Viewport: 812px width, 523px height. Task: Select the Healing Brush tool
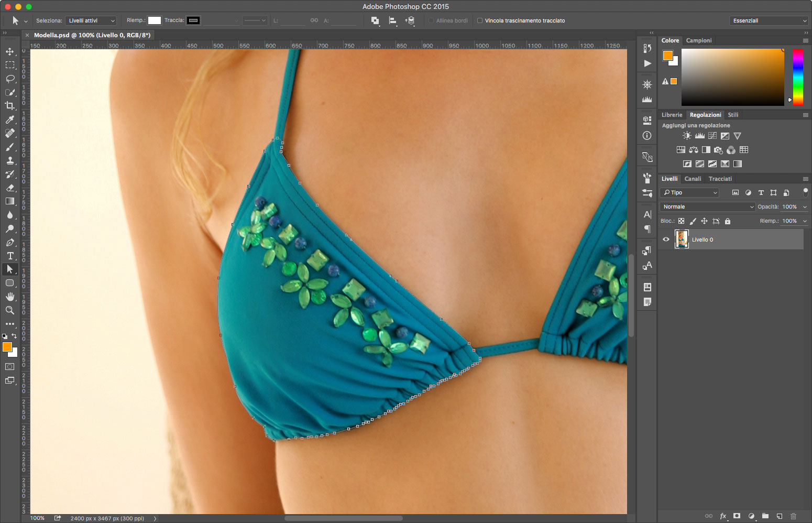click(10, 133)
